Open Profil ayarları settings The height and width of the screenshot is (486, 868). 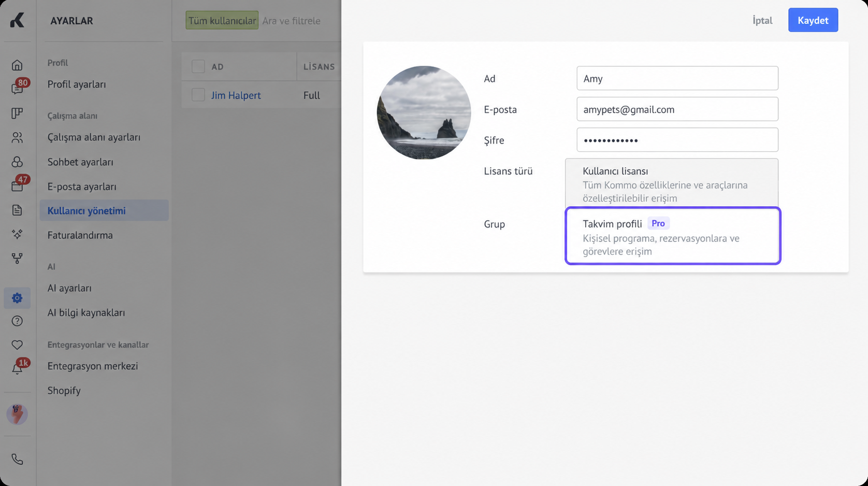(77, 84)
